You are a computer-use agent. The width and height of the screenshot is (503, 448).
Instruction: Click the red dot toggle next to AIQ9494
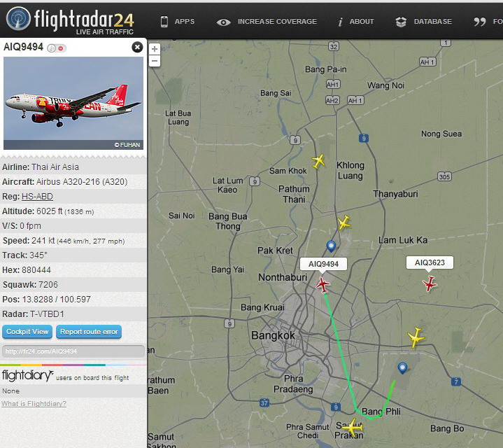pos(61,48)
